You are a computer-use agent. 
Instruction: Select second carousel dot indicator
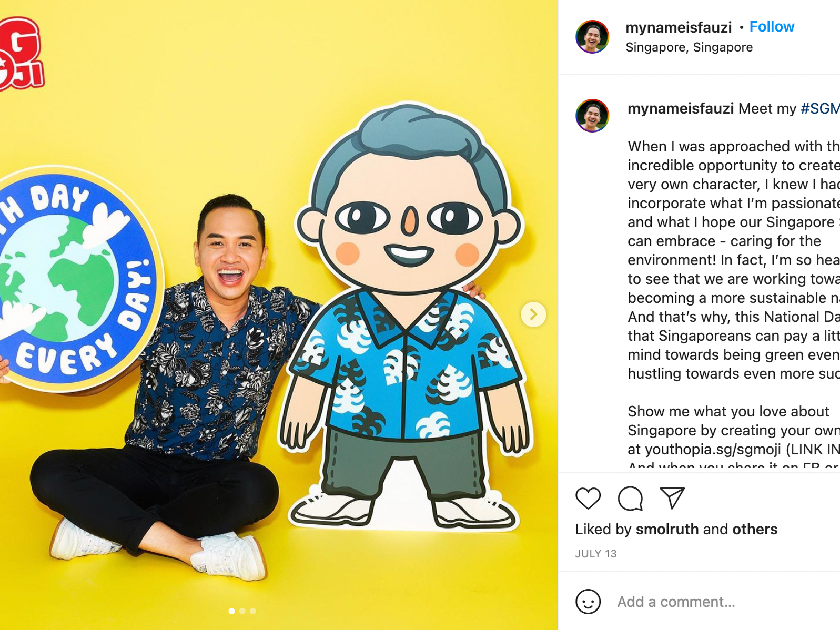click(x=242, y=611)
